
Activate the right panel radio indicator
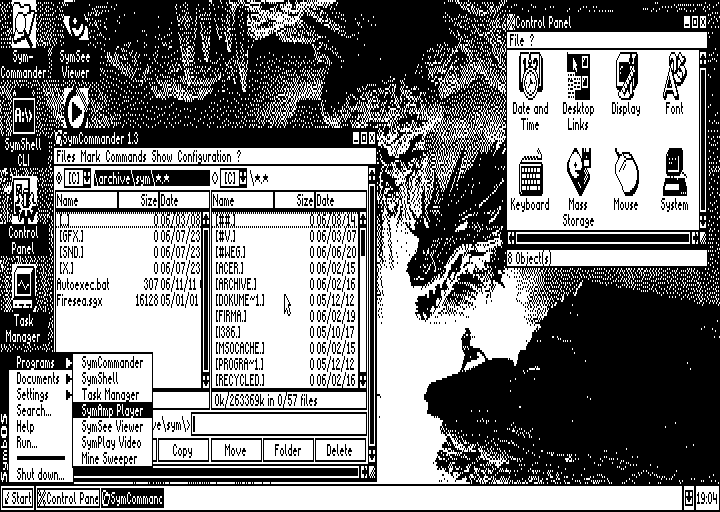point(216,178)
